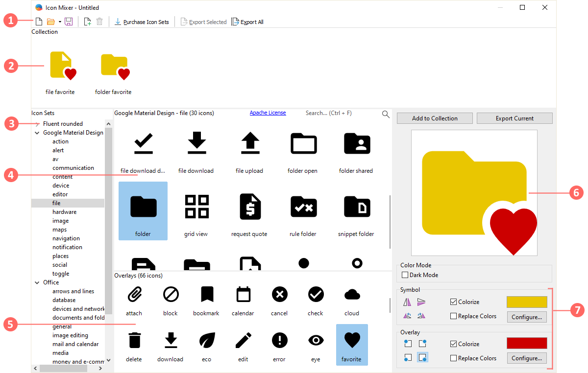Image resolution: width=588 pixels, height=373 pixels.
Task: Place the overlay in the top-left corner
Action: (408, 344)
